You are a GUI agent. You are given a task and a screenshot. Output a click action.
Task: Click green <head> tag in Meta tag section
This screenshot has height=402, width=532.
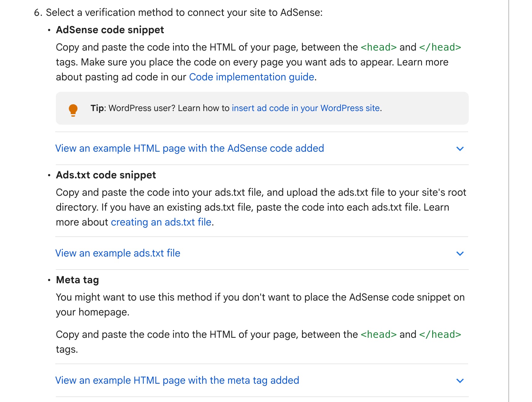tap(379, 334)
